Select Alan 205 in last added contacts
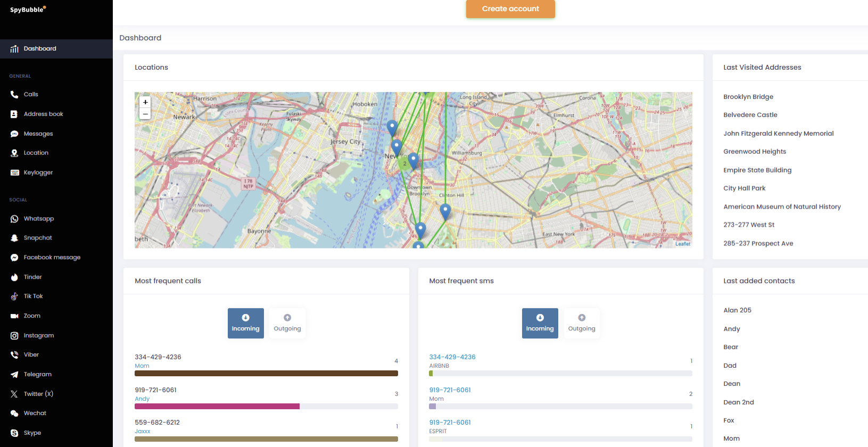Image resolution: width=868 pixels, height=447 pixels. [738, 310]
